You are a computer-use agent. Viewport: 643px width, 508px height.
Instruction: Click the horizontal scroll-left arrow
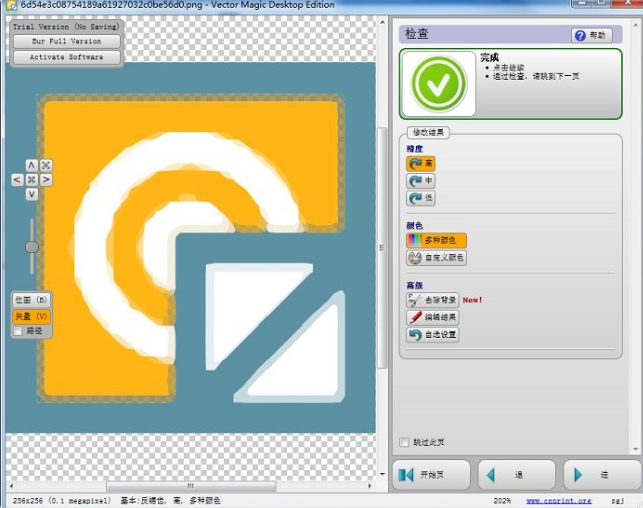tap(11, 486)
